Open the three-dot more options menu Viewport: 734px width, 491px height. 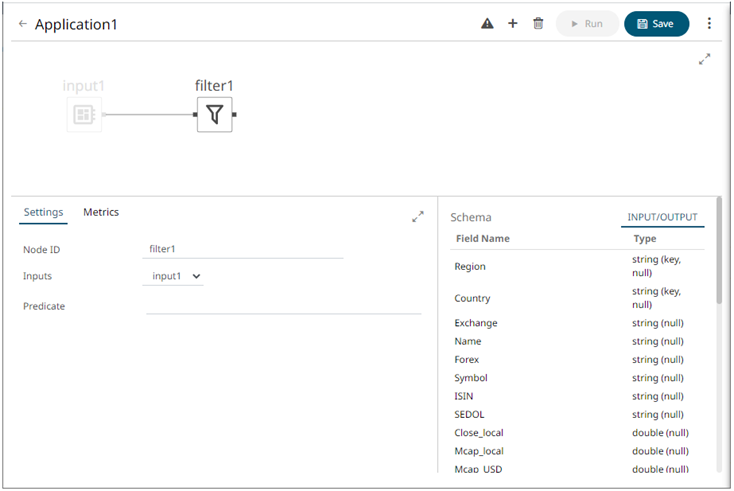point(710,23)
